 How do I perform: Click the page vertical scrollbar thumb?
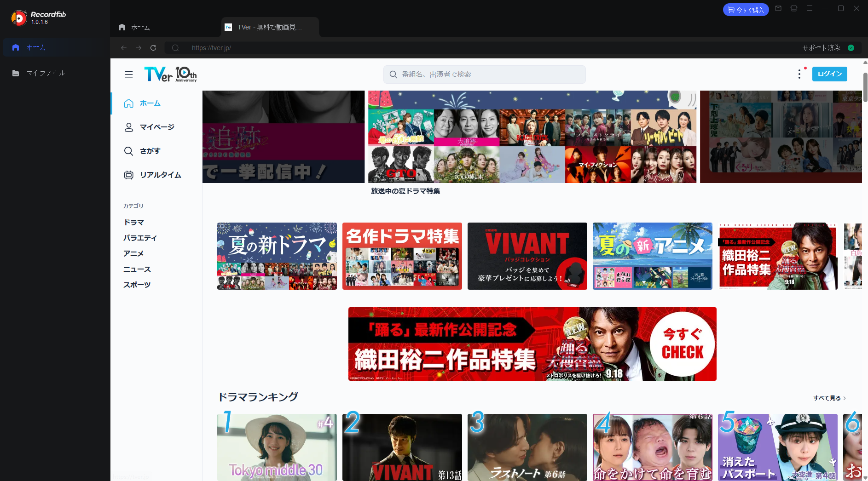coord(865,87)
